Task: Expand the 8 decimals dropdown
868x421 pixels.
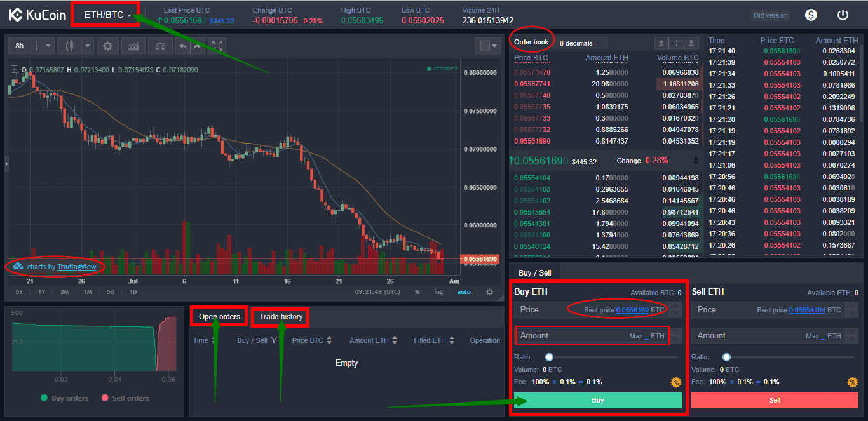Action: pos(580,43)
